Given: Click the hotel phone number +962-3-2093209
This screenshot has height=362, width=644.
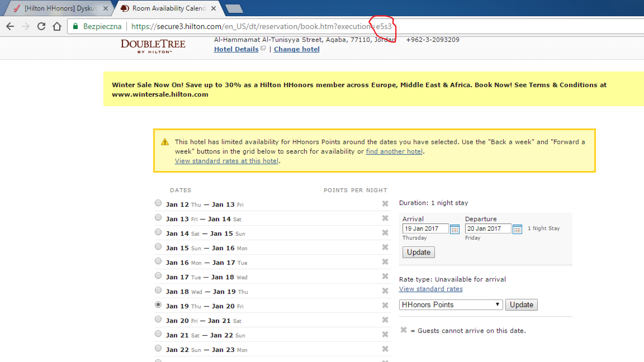Looking at the screenshot, I should [433, 40].
